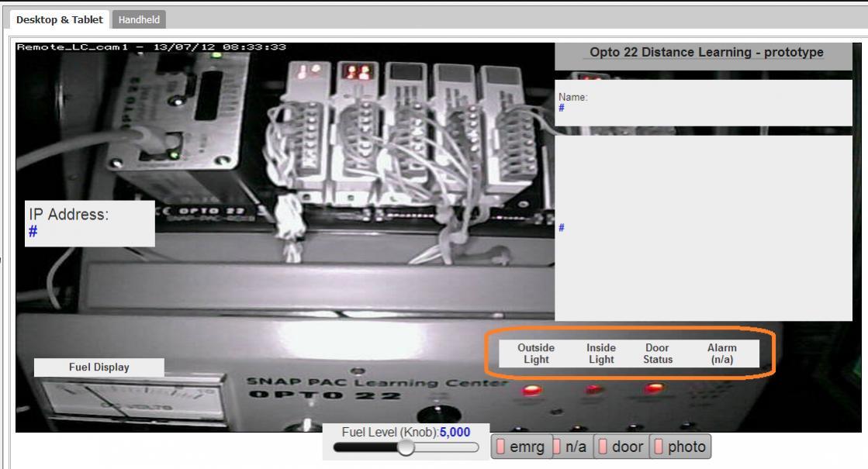The image size is (868, 469).
Task: Click the Outside Light label
Action: click(x=536, y=353)
